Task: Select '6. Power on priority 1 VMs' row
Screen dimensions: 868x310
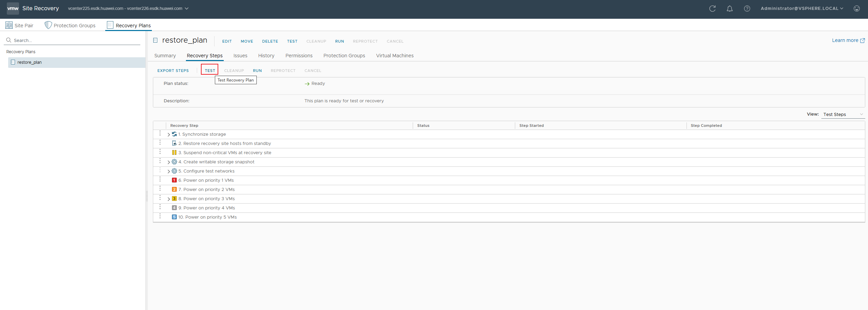Action: point(509,180)
